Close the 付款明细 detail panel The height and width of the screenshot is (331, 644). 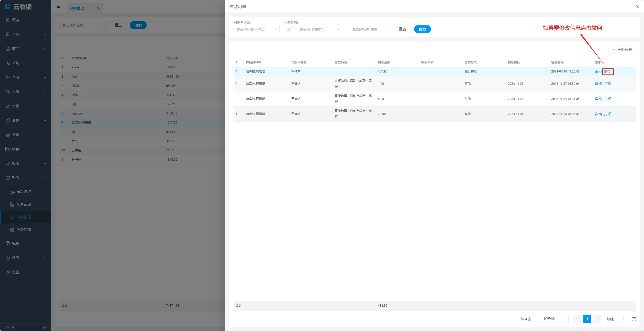[637, 6]
